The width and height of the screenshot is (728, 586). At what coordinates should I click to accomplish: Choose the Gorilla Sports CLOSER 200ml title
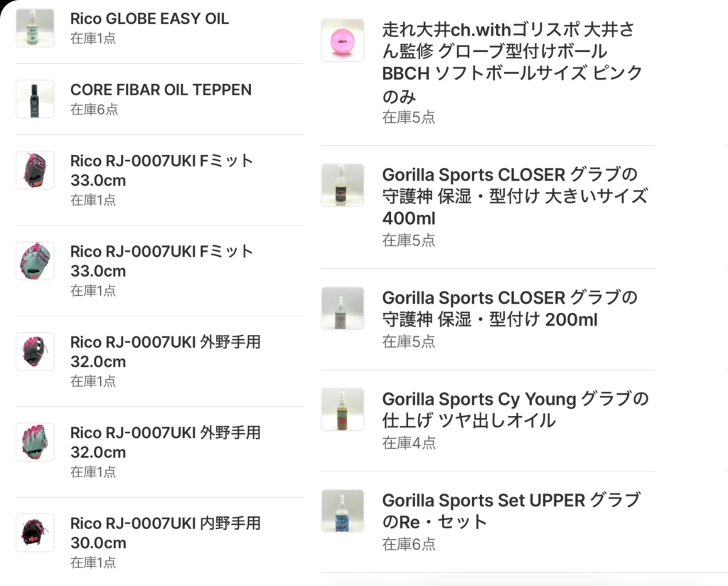point(509,308)
